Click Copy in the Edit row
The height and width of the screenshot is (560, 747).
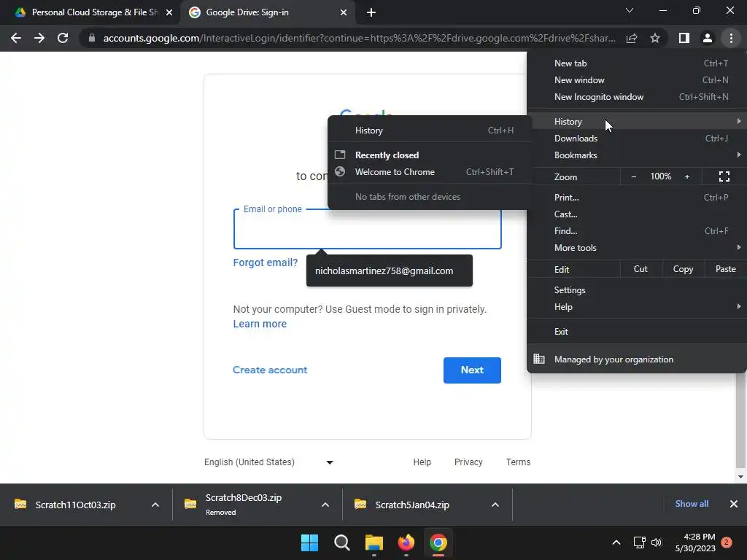(x=683, y=269)
